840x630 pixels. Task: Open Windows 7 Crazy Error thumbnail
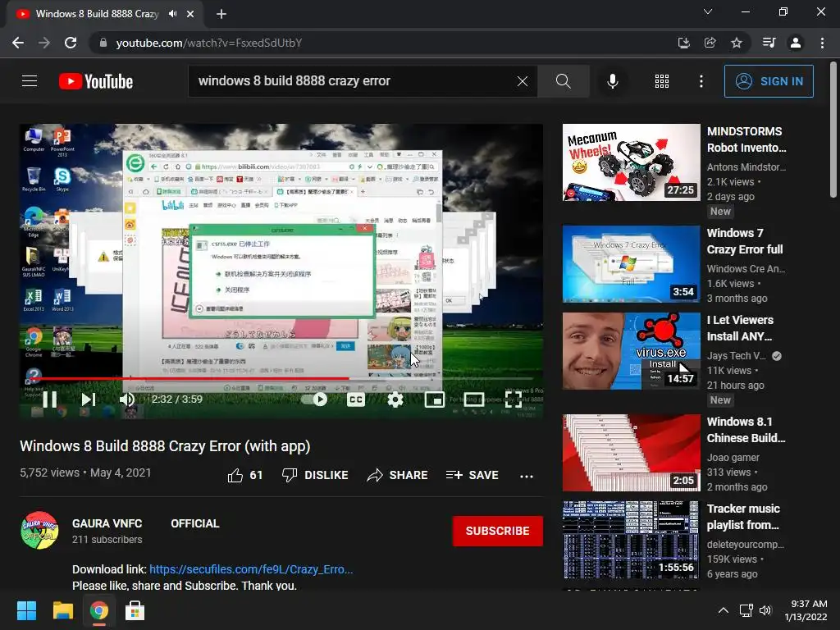[631, 264]
